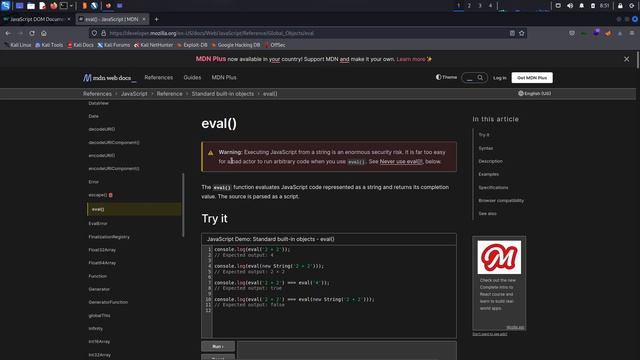Close the JavaScript DOM Document tab
This screenshot has height=360, width=640.
click(69, 19)
